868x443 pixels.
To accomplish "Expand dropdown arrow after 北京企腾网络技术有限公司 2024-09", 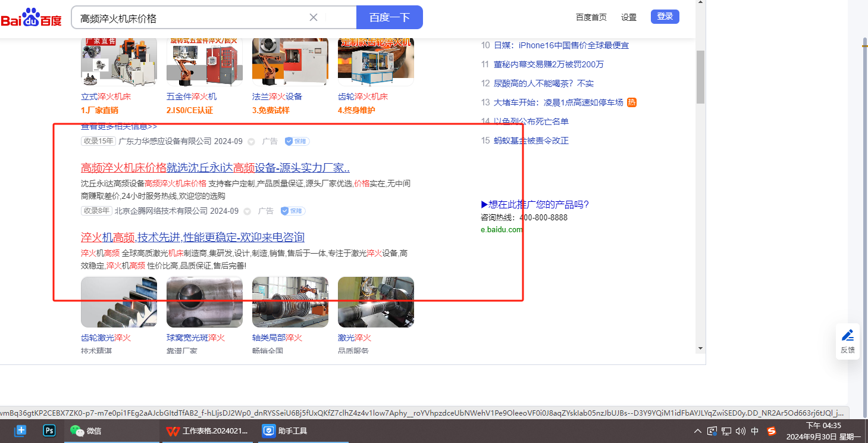I will coord(247,211).
